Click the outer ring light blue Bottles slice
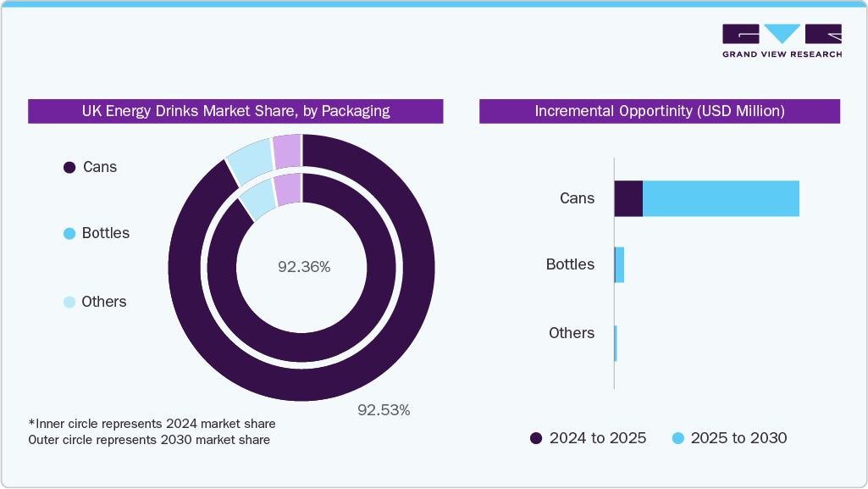The image size is (868, 489). pos(249,161)
